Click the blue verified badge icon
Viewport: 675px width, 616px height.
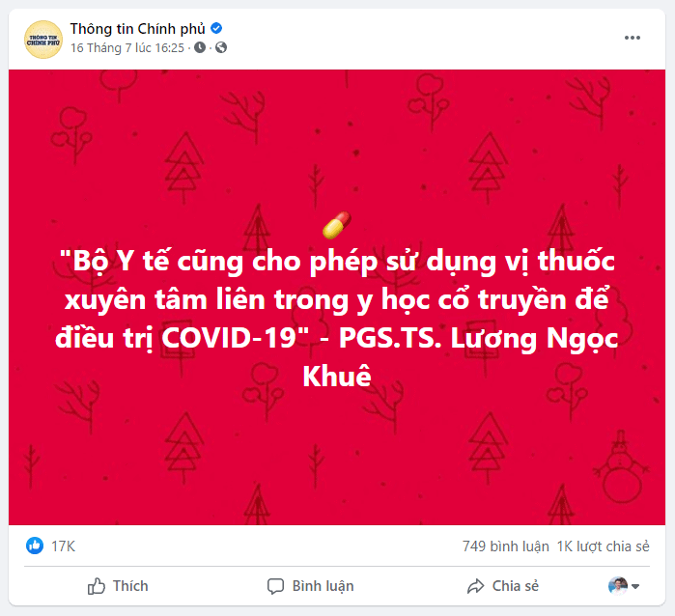[x=216, y=28]
